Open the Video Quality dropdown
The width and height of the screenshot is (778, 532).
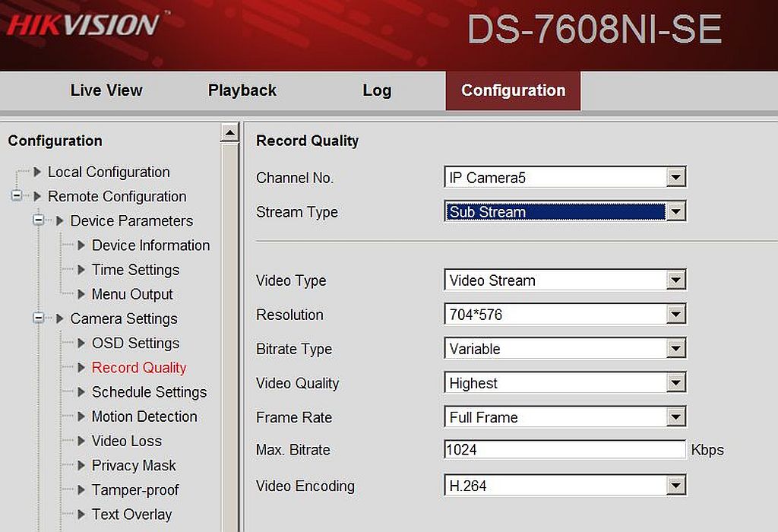pos(565,382)
